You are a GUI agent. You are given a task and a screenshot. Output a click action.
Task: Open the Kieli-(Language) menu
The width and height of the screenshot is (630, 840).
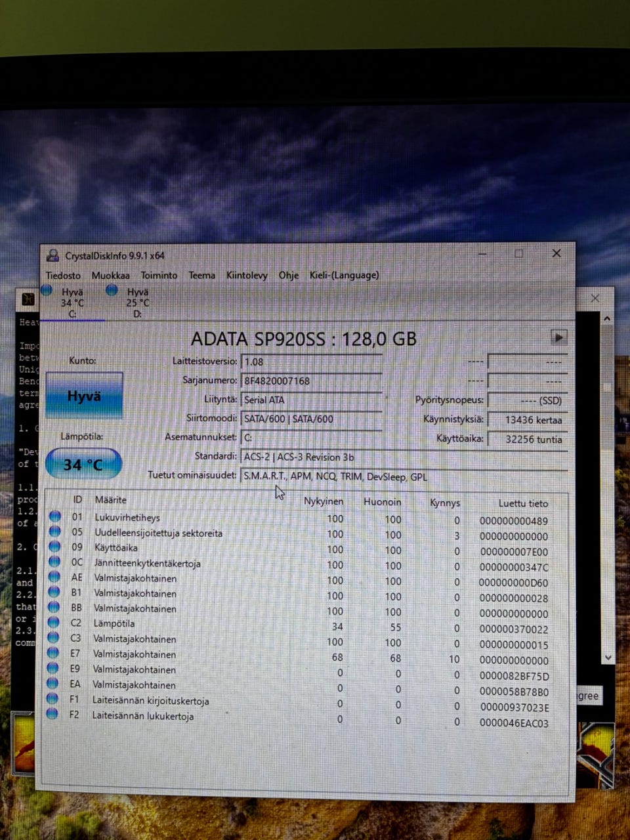pos(344,276)
